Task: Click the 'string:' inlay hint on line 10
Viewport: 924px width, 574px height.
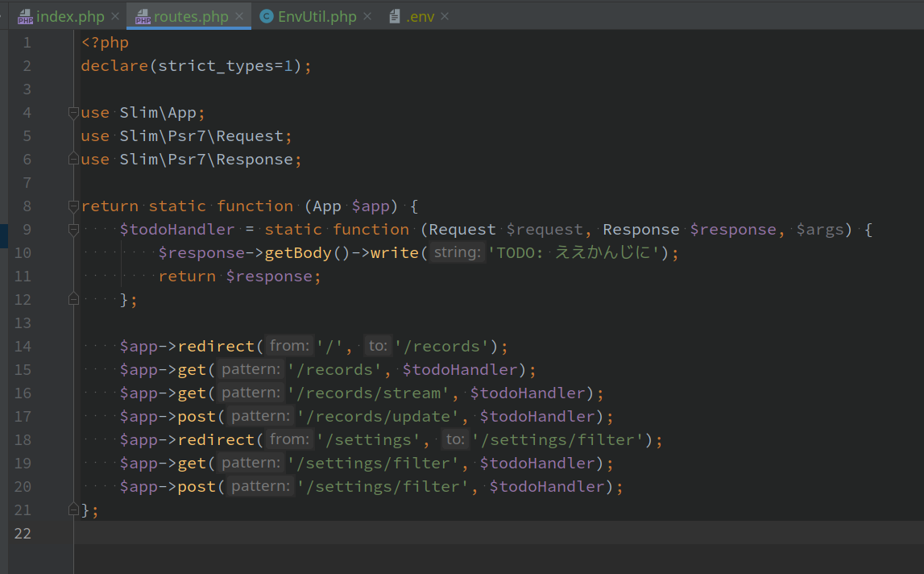Action: point(457,253)
